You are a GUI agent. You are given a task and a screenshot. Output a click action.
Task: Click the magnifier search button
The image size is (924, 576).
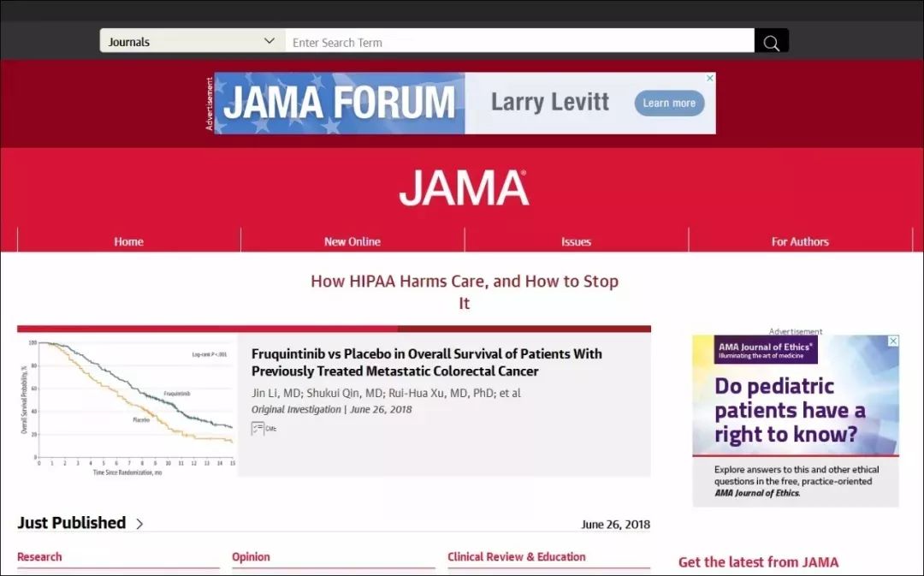tap(772, 41)
